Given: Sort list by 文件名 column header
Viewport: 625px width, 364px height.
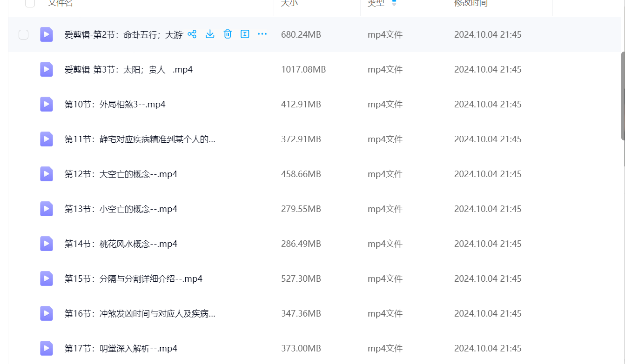Looking at the screenshot, I should (x=60, y=3).
